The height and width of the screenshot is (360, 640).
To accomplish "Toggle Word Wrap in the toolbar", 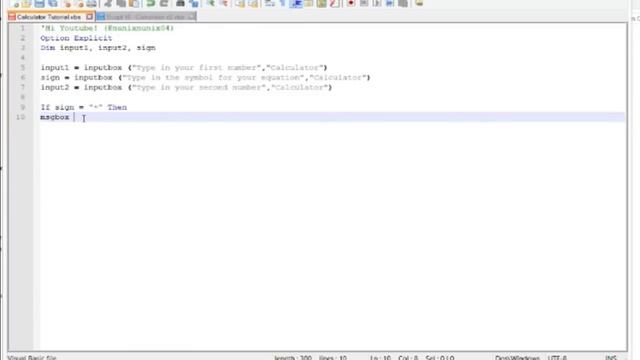I will click(270, 3).
